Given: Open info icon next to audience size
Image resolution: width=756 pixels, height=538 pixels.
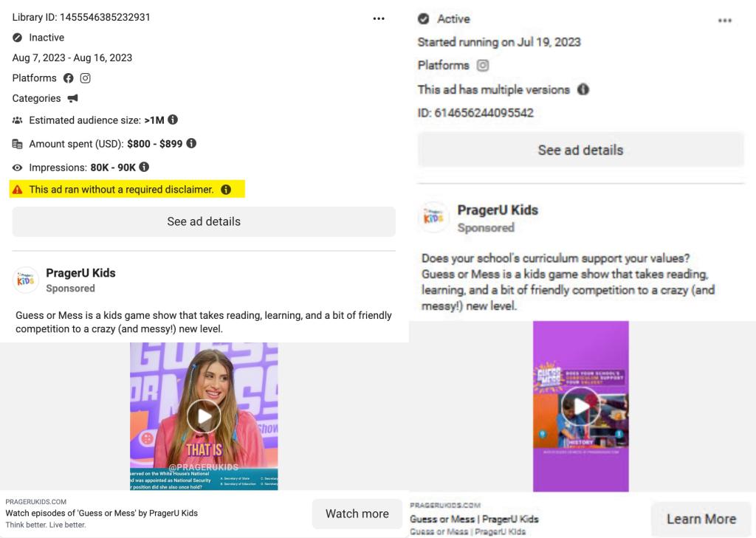Looking at the screenshot, I should click(173, 120).
